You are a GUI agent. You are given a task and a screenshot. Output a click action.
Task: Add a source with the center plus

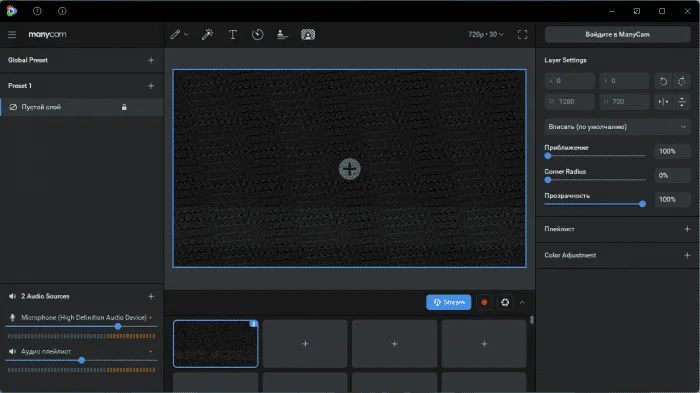(350, 169)
